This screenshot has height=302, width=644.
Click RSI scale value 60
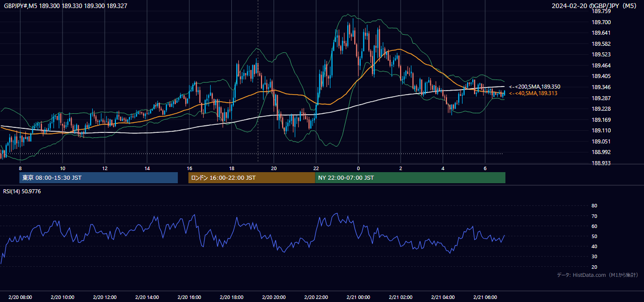pyautogui.click(x=594, y=226)
